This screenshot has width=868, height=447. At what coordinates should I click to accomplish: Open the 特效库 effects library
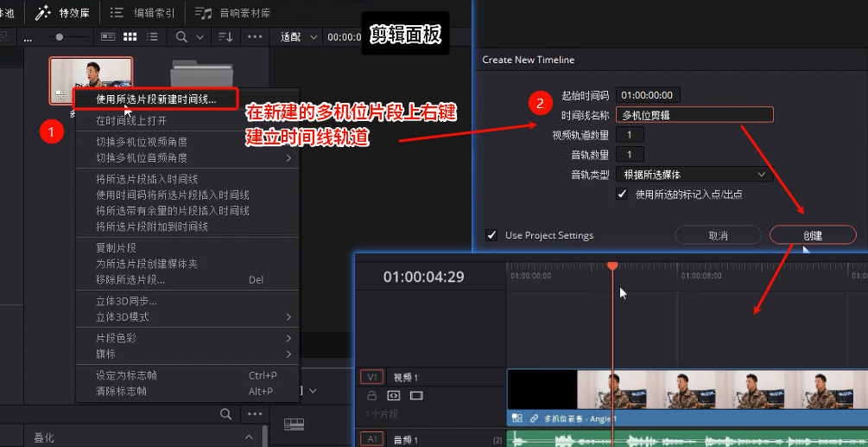tap(62, 13)
